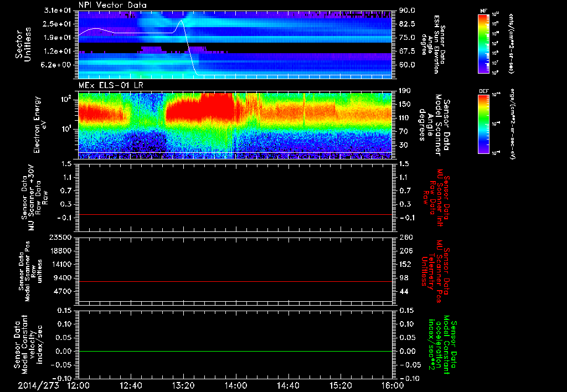The image size is (567, 392).
Task: Click the "14:00" time axis label
Action: click(x=236, y=386)
